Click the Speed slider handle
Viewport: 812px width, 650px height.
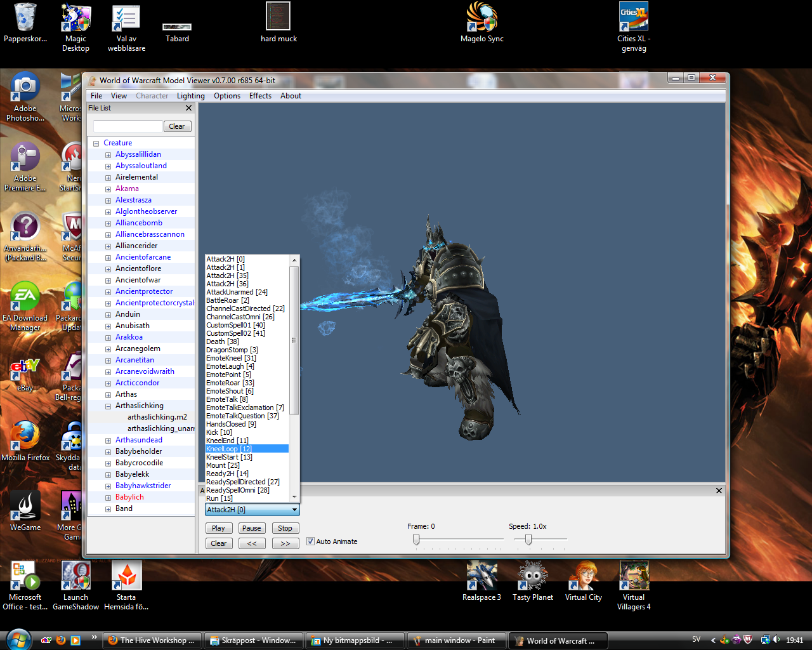(528, 540)
